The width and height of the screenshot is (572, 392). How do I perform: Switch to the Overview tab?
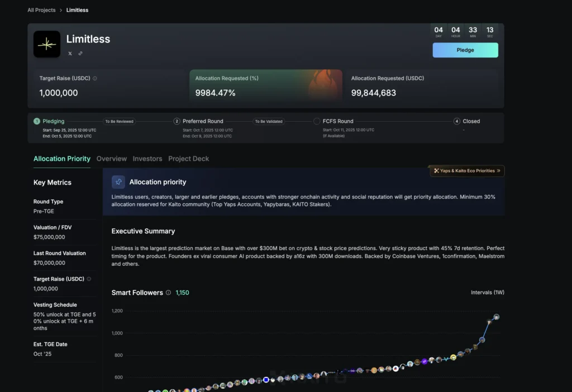point(111,159)
